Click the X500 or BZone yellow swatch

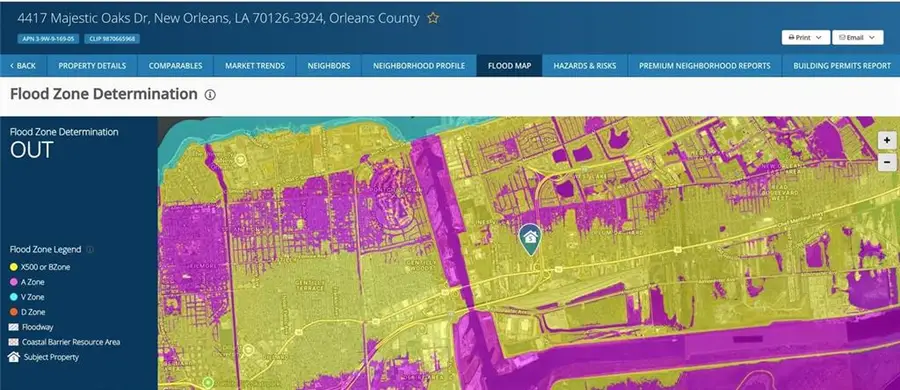click(x=14, y=268)
